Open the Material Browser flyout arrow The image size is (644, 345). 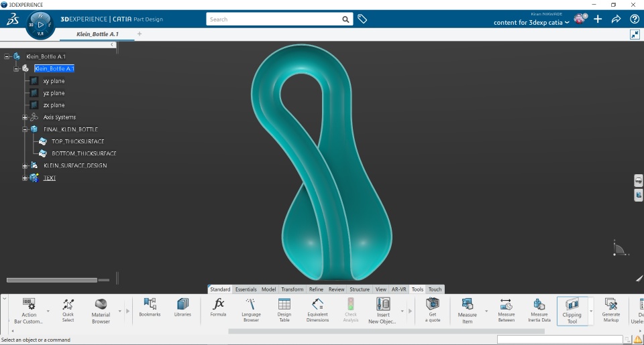tap(120, 312)
